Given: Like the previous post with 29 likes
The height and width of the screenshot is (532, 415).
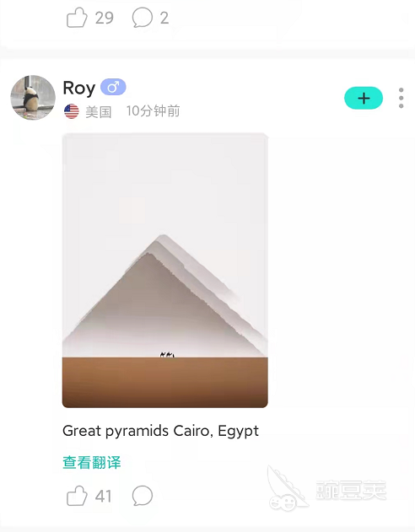Looking at the screenshot, I should 77,18.
